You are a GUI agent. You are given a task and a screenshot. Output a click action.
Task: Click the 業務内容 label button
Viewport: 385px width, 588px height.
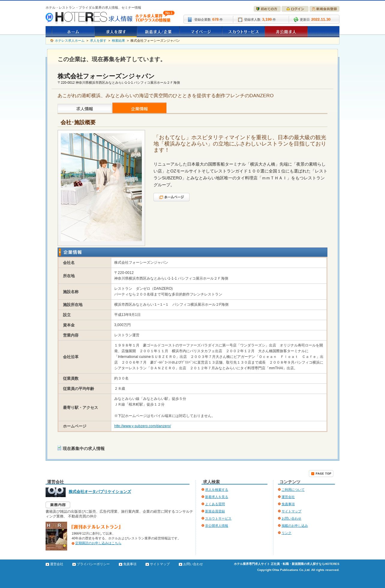coord(58,505)
